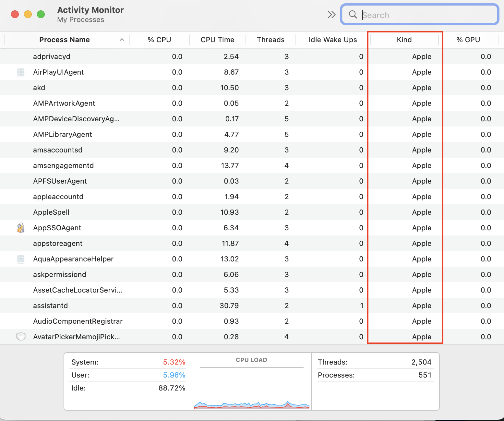Click the magnifying glass search icon
This screenshot has width=504, height=421.
pyautogui.click(x=353, y=14)
